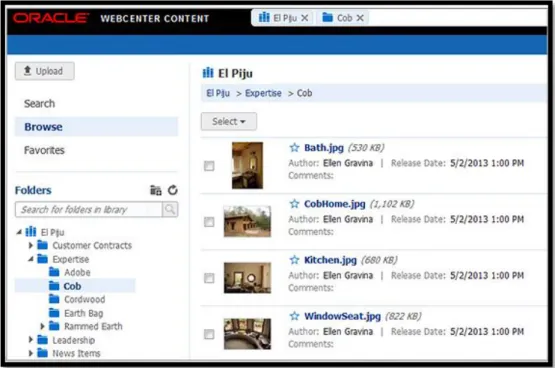This screenshot has height=368, width=555.
Task: Star Kitchen.jpg as favorite
Action: (x=294, y=260)
